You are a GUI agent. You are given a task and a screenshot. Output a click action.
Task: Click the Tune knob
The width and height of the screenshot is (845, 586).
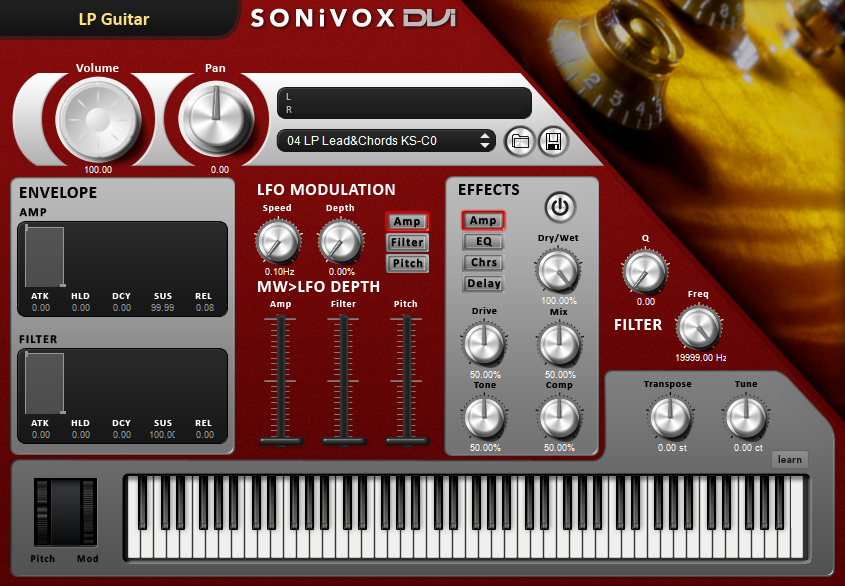coord(746,417)
